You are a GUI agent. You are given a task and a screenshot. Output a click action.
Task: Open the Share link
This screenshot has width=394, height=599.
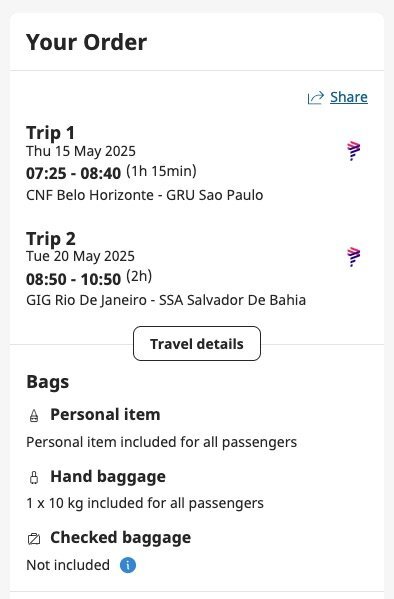(349, 97)
